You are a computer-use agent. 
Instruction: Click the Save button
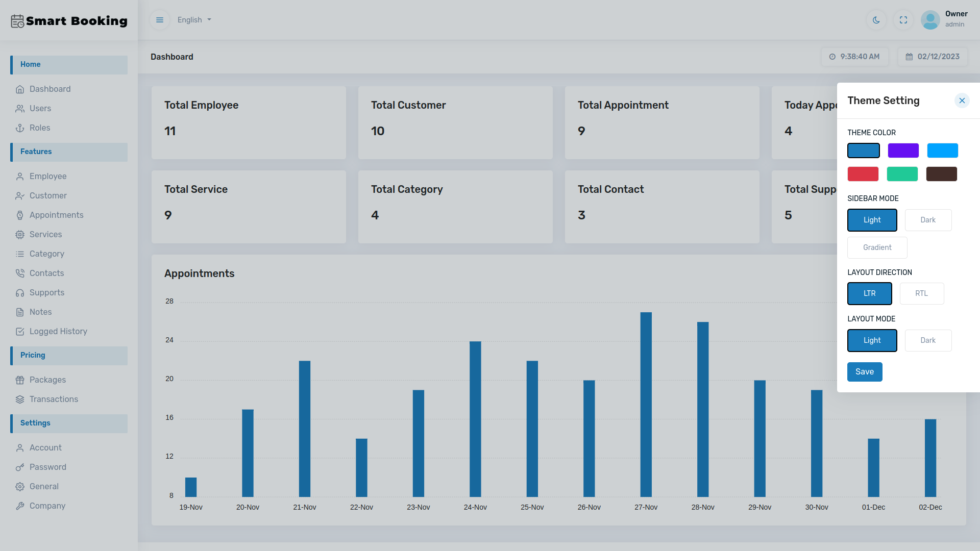pos(865,372)
